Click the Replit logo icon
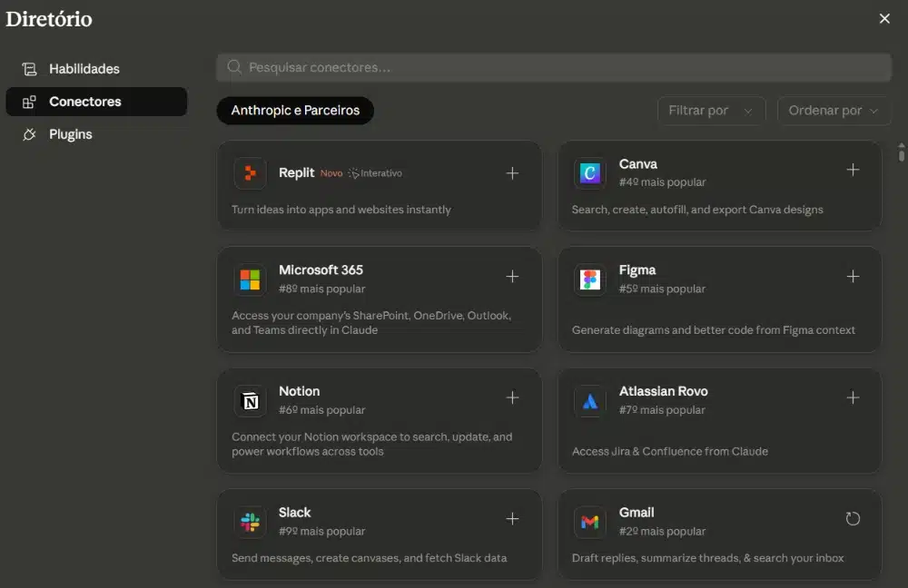 point(251,173)
